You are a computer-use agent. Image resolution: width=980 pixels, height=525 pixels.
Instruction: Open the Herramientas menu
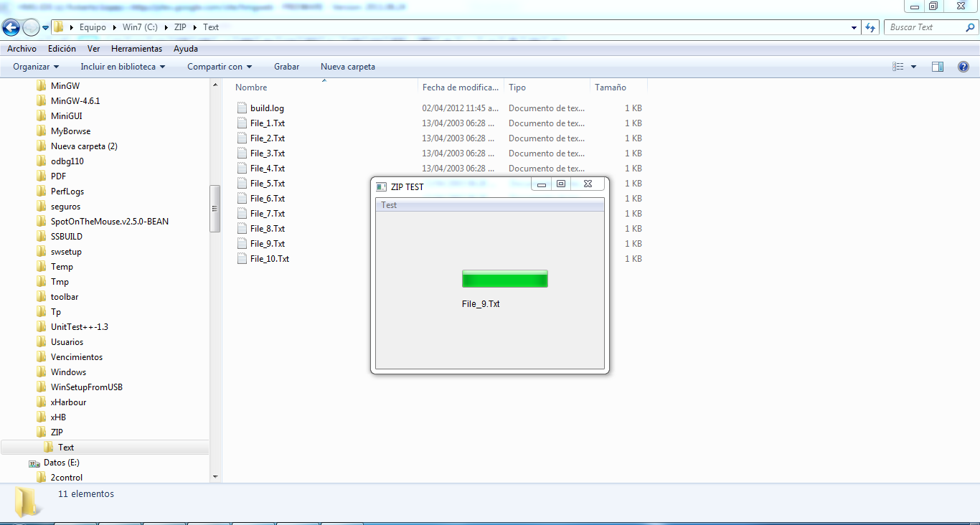[x=136, y=49]
